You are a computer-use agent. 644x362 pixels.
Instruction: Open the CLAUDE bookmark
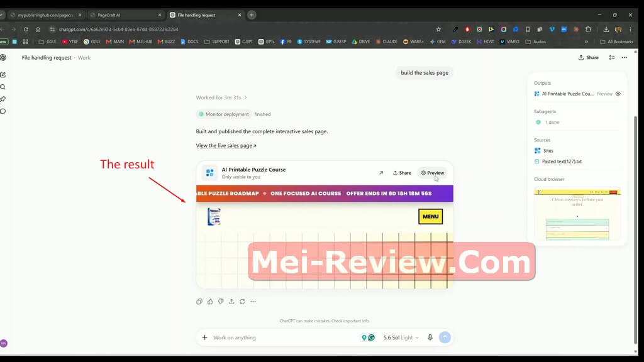coord(387,41)
